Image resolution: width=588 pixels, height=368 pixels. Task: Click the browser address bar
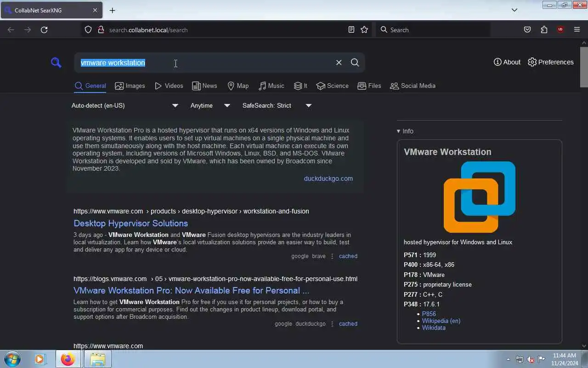225,30
